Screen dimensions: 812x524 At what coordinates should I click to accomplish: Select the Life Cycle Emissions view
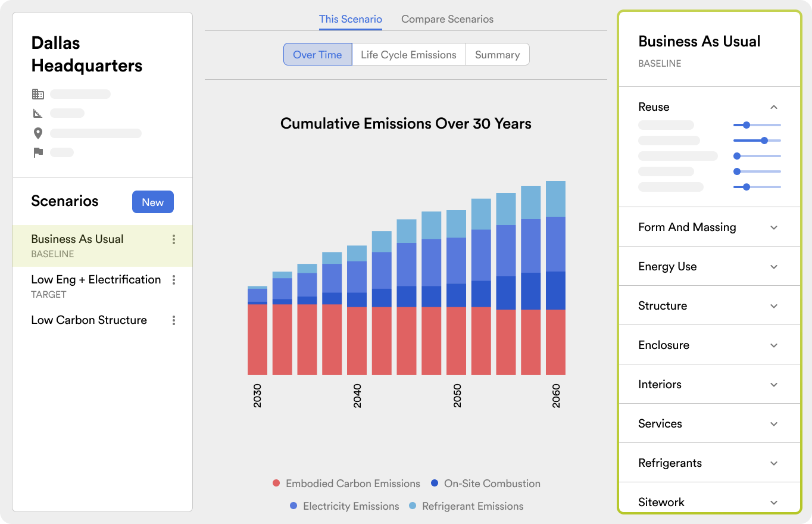408,55
